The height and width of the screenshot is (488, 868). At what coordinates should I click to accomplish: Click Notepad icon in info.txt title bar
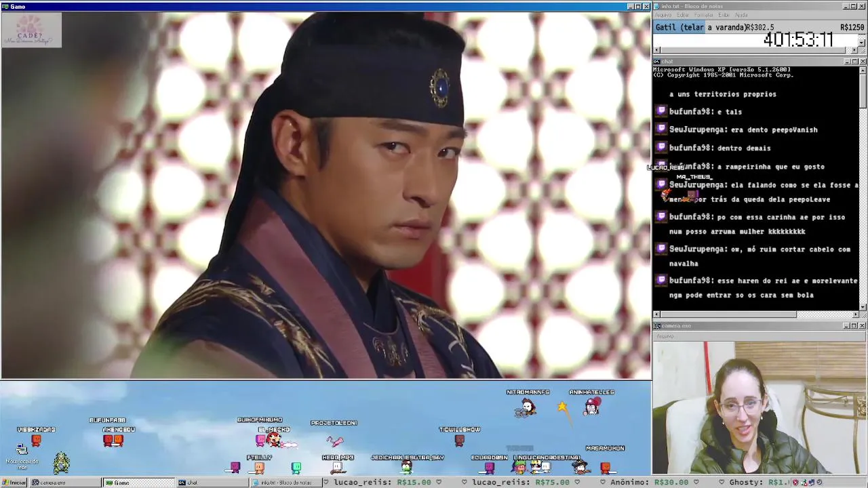(656, 6)
